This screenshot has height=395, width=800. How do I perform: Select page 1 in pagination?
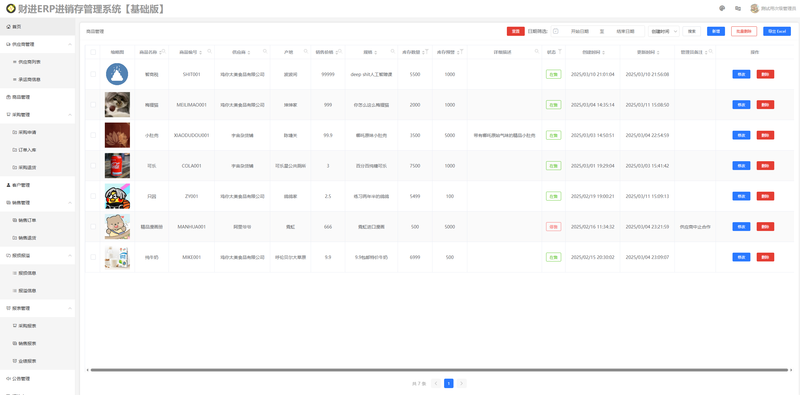448,383
